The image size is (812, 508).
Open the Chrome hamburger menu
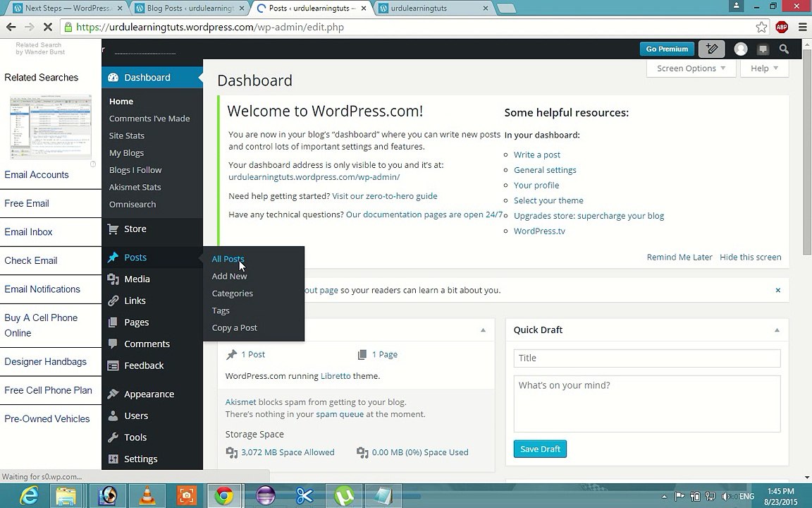coord(802,27)
